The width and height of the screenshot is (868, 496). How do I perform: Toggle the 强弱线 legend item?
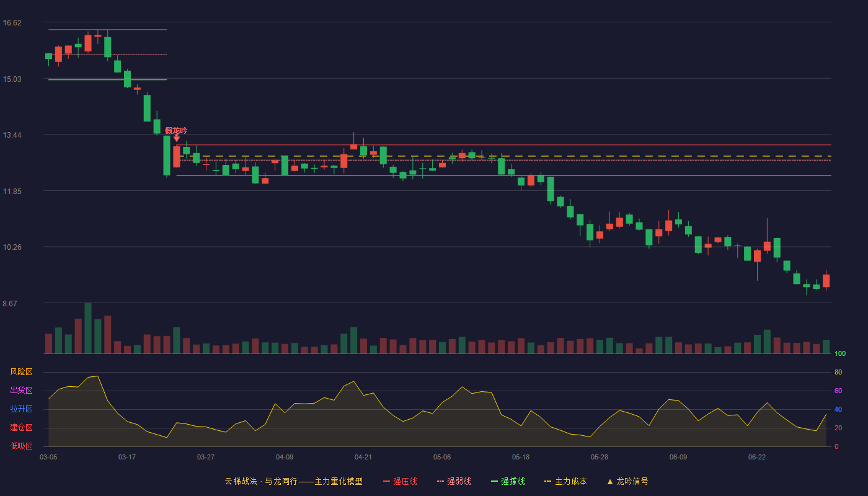click(x=454, y=481)
